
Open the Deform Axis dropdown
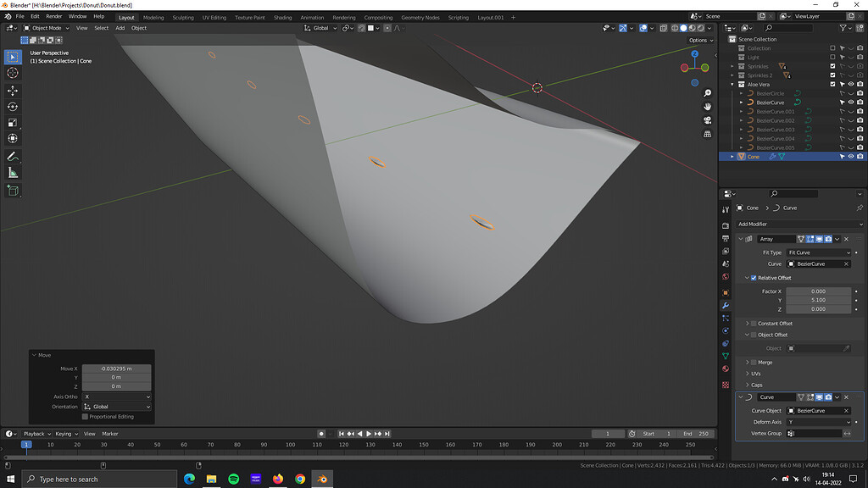[819, 422]
